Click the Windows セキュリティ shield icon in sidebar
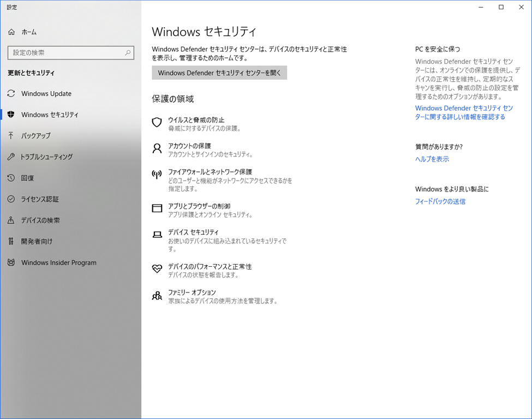 click(x=11, y=115)
